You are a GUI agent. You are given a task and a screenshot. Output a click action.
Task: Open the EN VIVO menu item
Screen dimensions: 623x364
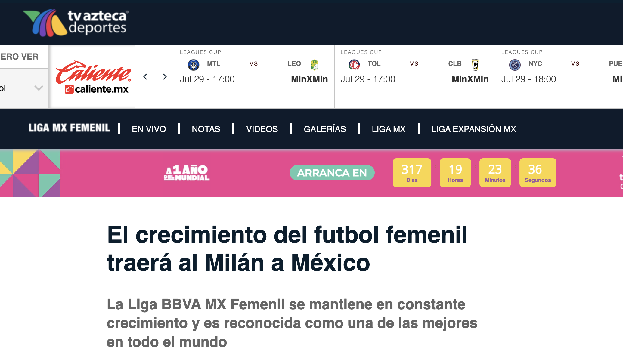coord(149,129)
